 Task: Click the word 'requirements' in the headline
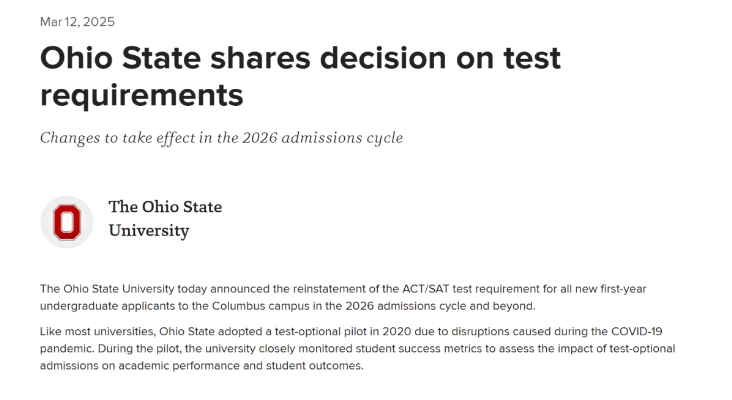(142, 95)
